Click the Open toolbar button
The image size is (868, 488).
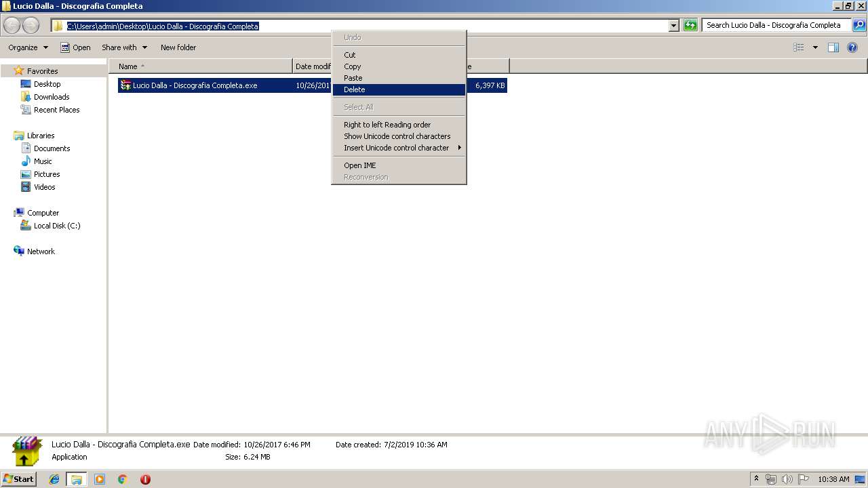75,47
